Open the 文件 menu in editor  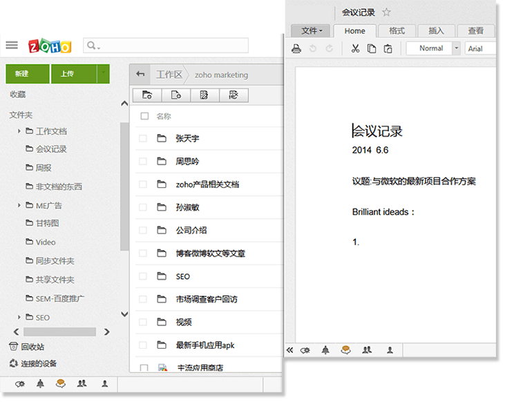point(311,31)
